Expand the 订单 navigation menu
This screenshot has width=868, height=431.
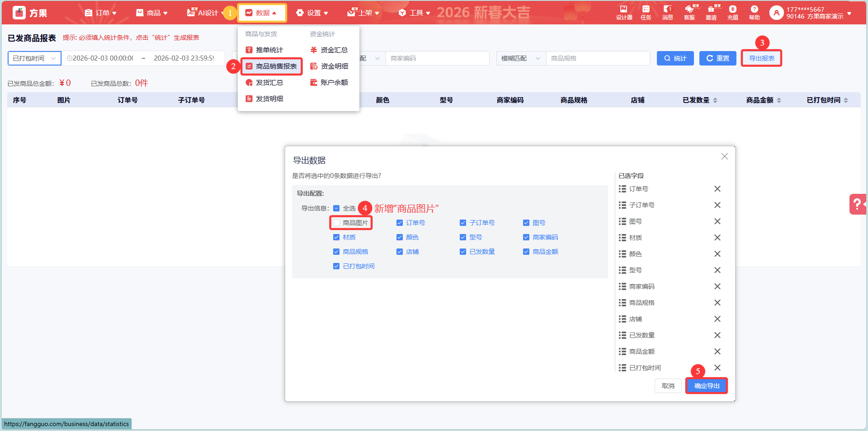(101, 13)
